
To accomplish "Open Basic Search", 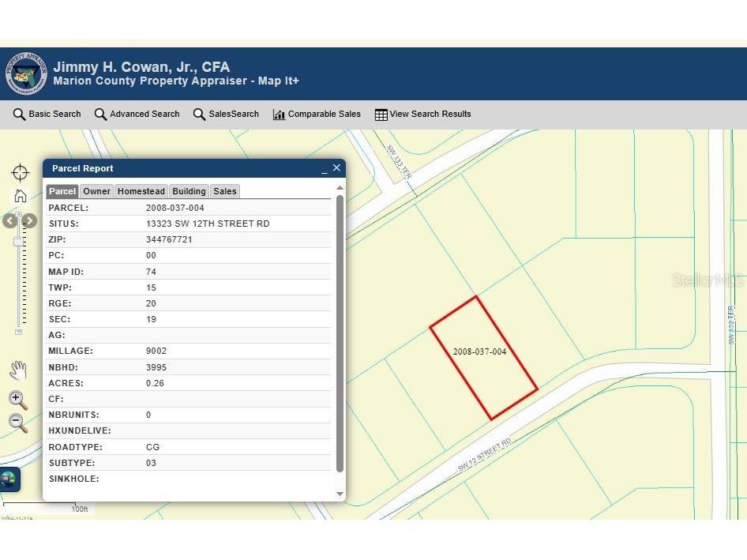I will click(x=47, y=115).
